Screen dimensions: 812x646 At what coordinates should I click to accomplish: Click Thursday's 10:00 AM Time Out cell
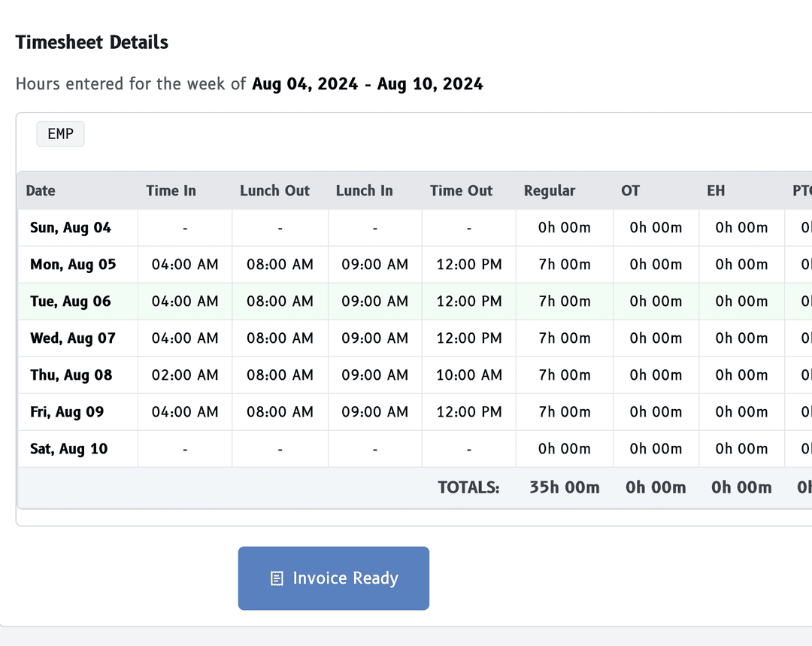click(x=469, y=375)
